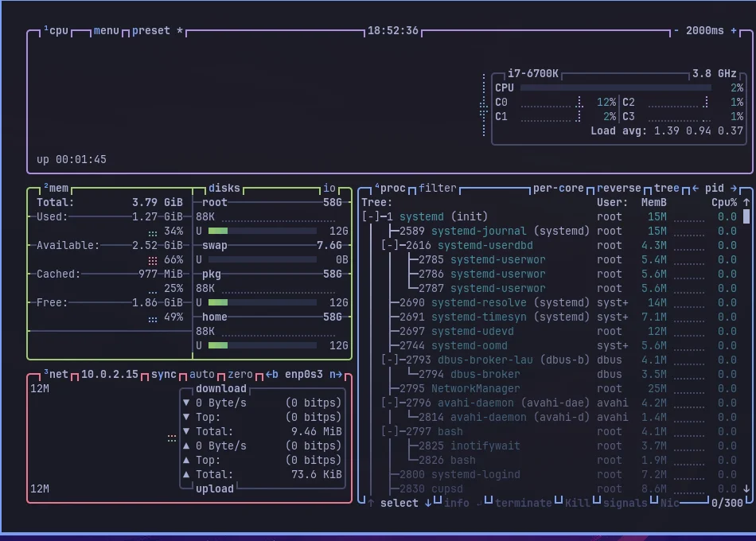Image resolution: width=756 pixels, height=541 pixels.
Task: Toggle process tree view
Action: point(667,188)
